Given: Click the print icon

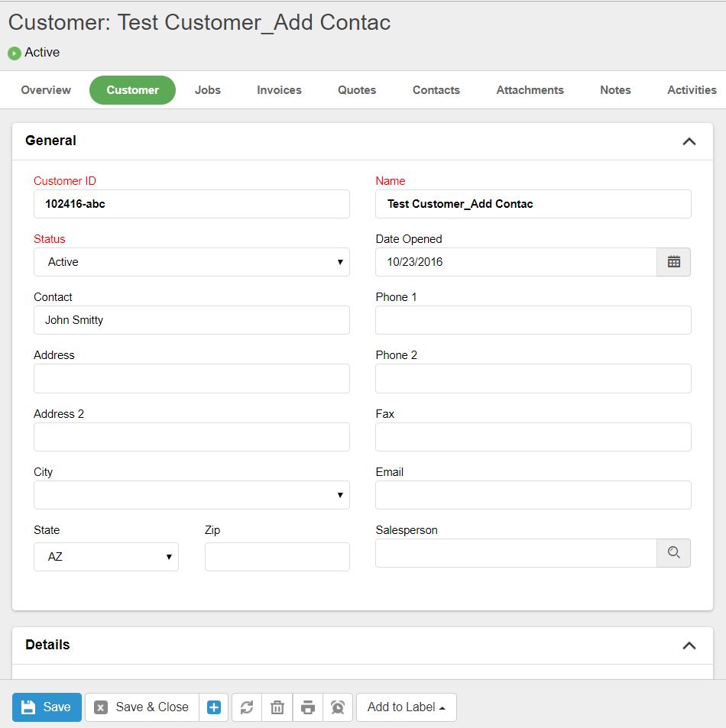Looking at the screenshot, I should 308,707.
